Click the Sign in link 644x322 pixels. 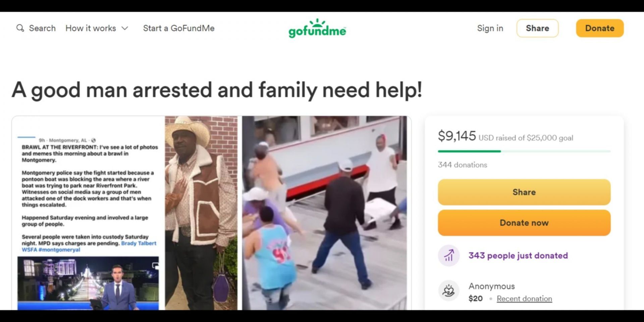click(490, 28)
